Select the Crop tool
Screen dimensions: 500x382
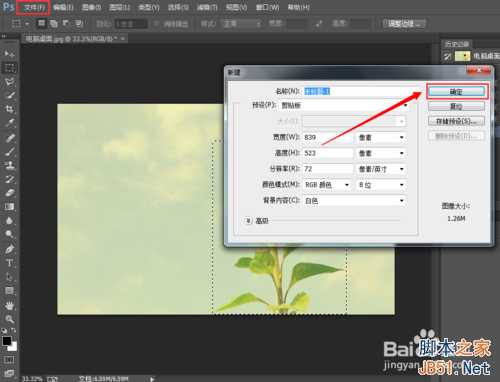(x=9, y=109)
